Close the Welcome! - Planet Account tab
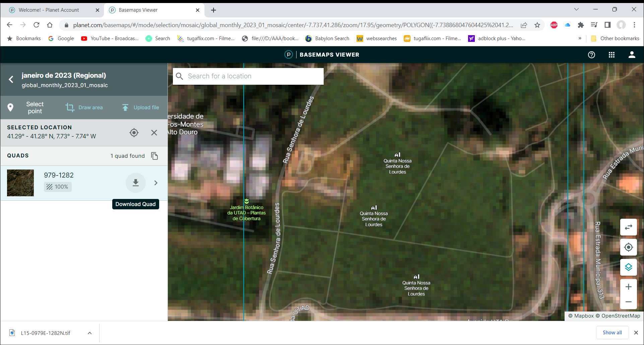This screenshot has height=345, width=644. [98, 10]
